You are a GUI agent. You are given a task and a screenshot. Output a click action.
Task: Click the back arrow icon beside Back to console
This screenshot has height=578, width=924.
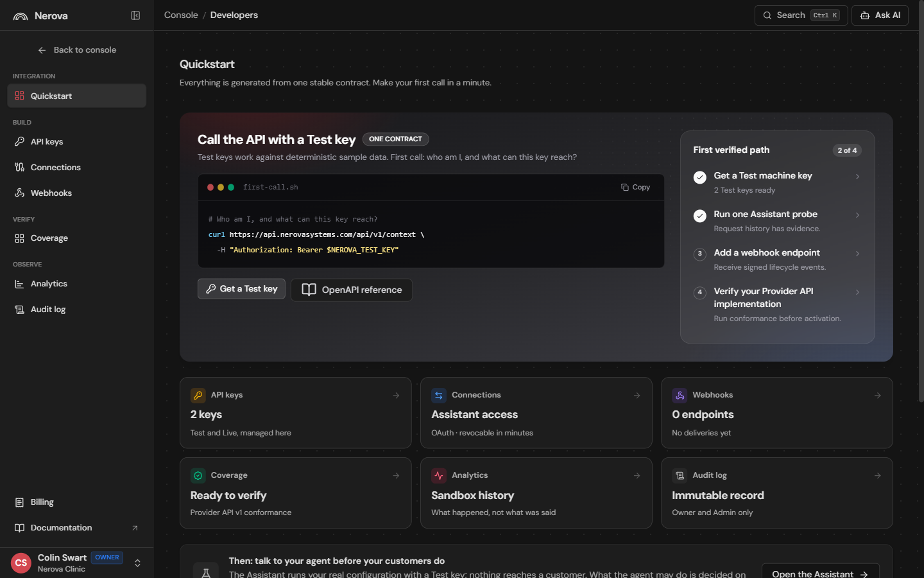(42, 50)
